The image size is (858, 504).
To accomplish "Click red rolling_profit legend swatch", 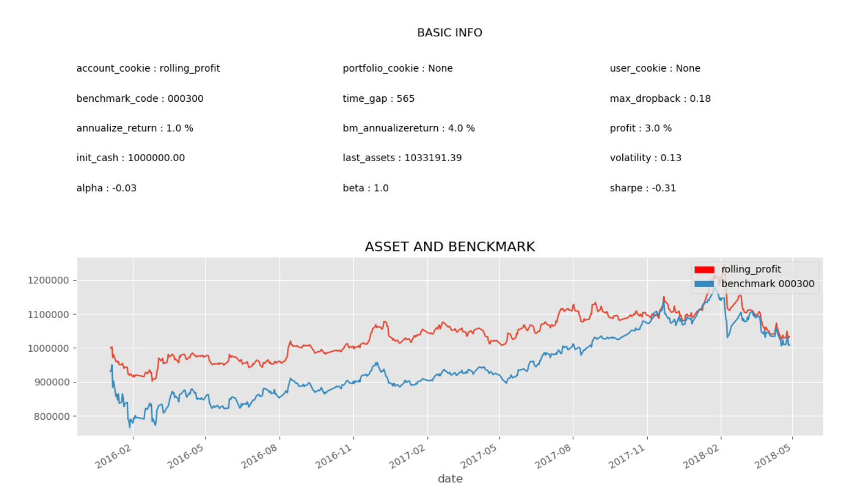I will [x=704, y=270].
